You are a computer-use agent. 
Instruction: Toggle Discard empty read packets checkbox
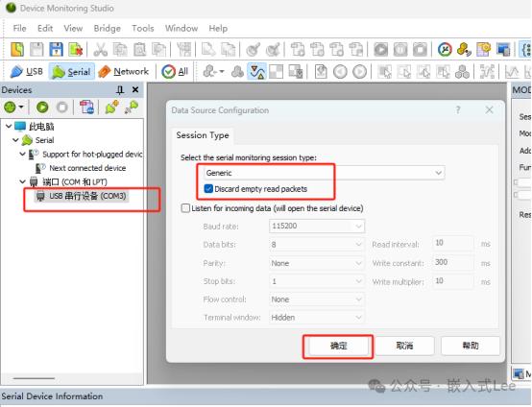[208, 188]
